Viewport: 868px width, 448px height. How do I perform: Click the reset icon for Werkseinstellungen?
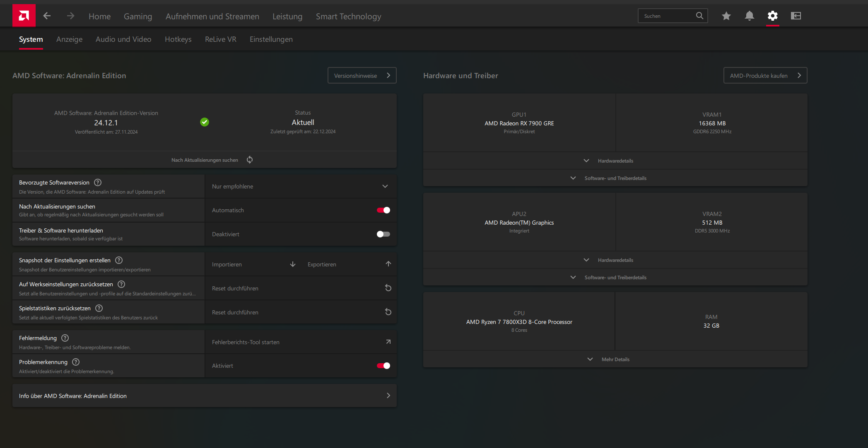(388, 288)
